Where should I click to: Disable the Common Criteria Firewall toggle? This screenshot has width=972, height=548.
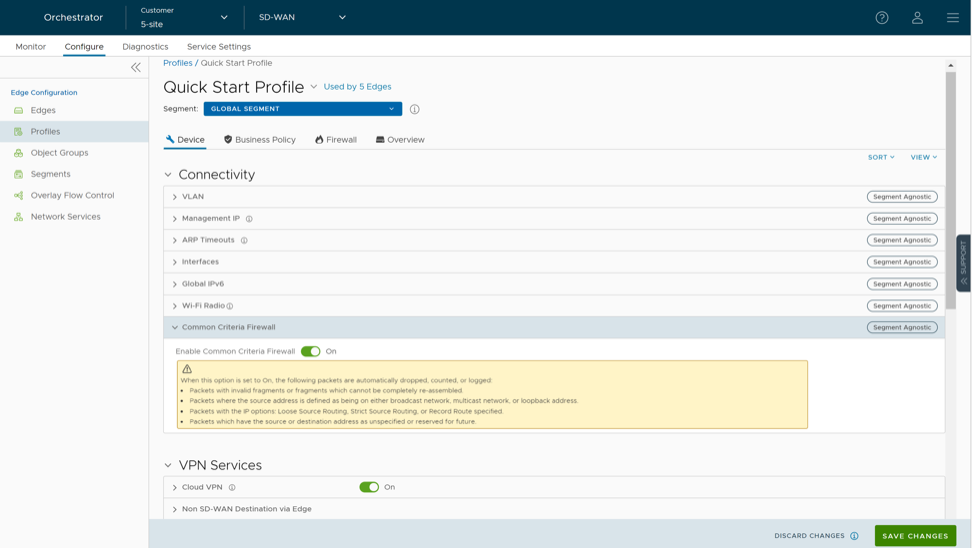(310, 351)
